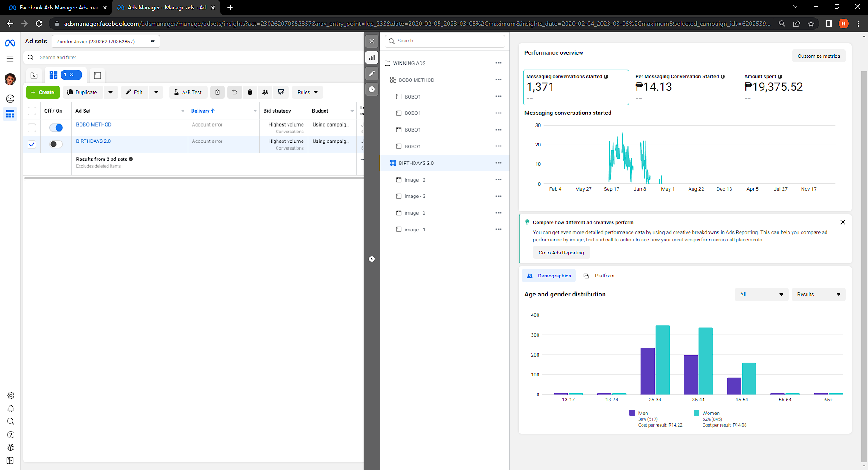
Task: Uncheck the BIRTHDAYS 2.0 row checkbox
Action: 32,145
